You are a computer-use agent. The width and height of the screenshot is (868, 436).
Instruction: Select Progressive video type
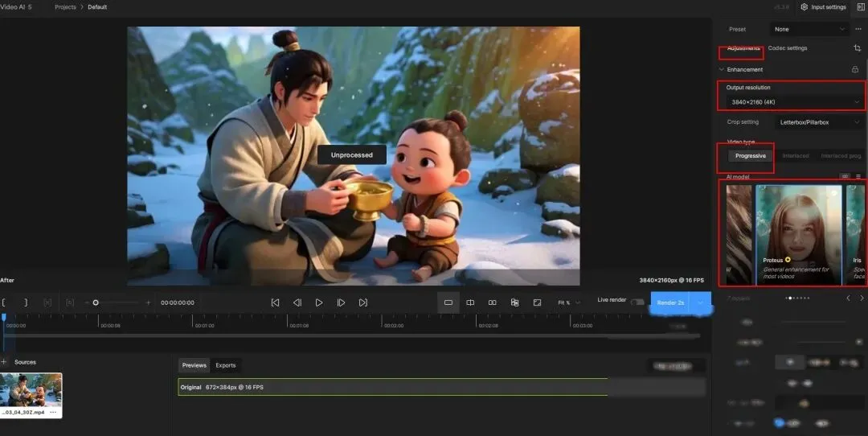[x=751, y=156]
